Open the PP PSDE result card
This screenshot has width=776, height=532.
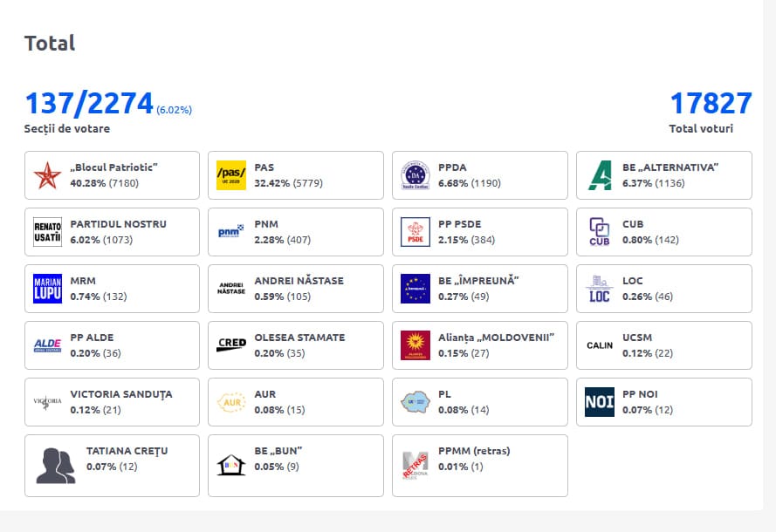click(479, 232)
